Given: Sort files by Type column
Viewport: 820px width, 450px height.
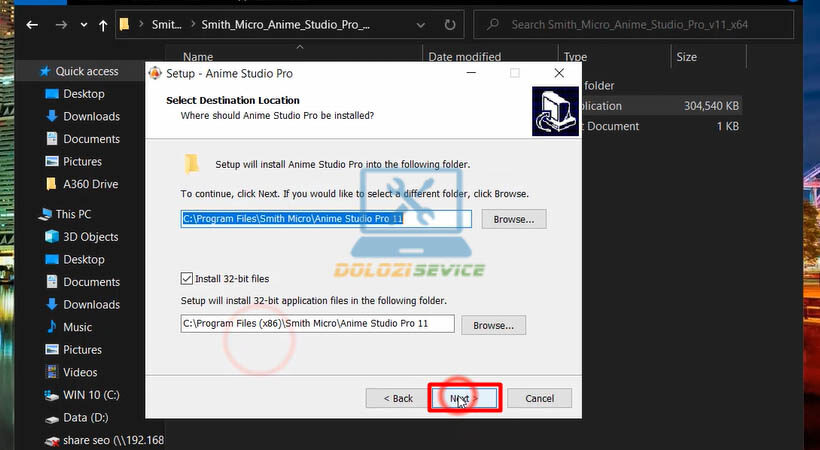Looking at the screenshot, I should click(575, 57).
